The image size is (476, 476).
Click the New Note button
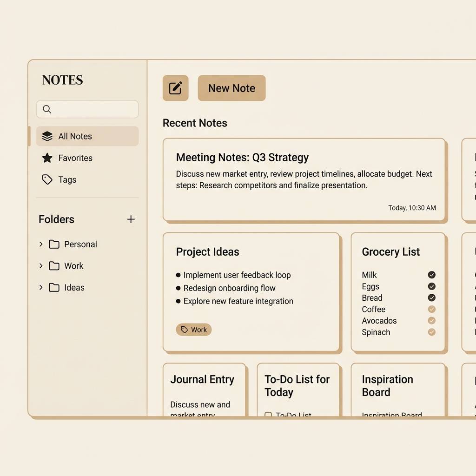coord(231,88)
